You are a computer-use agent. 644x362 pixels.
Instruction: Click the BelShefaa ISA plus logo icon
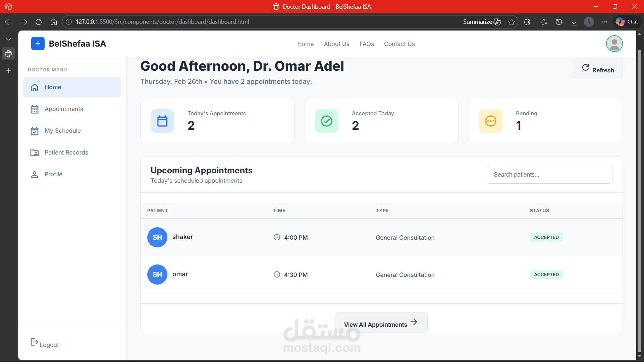pos(38,44)
